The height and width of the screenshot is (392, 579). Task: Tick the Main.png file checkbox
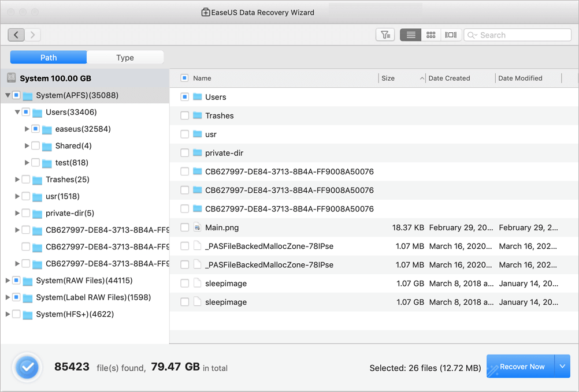click(184, 227)
